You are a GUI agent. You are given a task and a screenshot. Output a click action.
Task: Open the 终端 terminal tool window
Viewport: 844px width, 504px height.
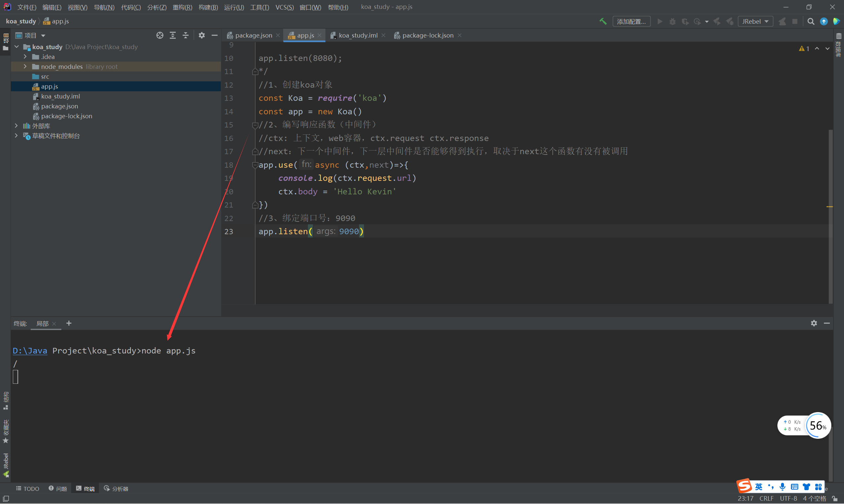point(85,489)
